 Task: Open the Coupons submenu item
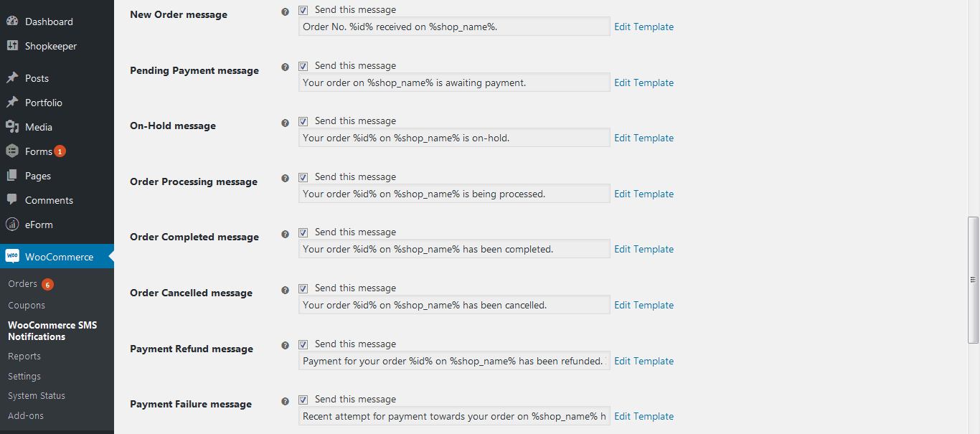click(27, 305)
